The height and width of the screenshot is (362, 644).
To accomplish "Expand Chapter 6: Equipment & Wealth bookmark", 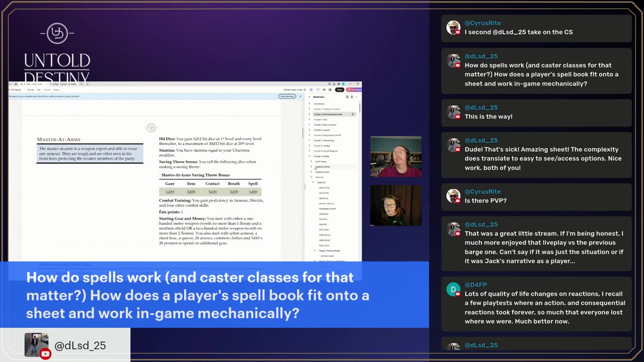I will (309, 135).
